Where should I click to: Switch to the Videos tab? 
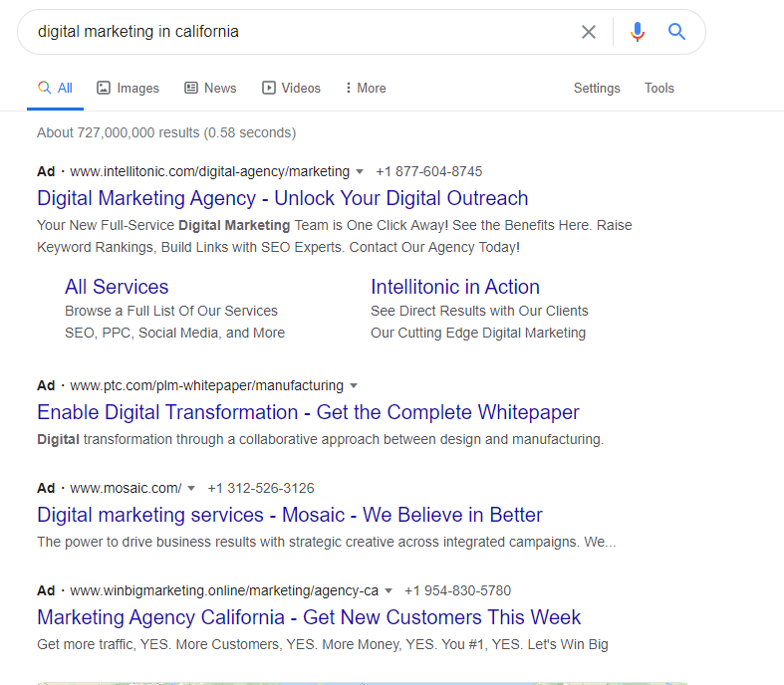pos(292,88)
